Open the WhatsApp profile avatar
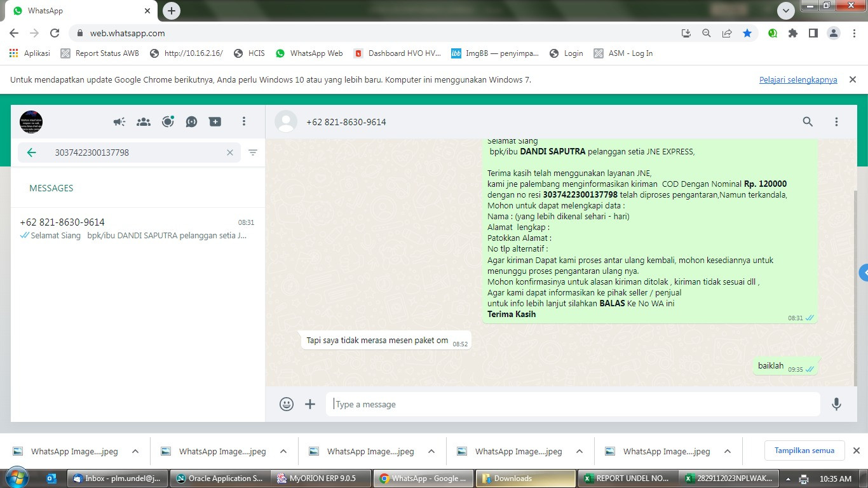The height and width of the screenshot is (488, 868). pos(31,121)
